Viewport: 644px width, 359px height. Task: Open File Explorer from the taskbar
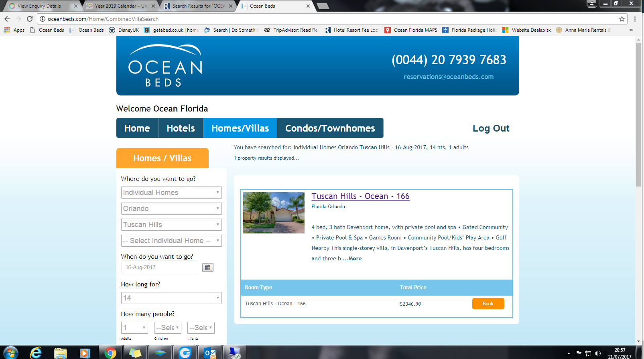(61, 353)
